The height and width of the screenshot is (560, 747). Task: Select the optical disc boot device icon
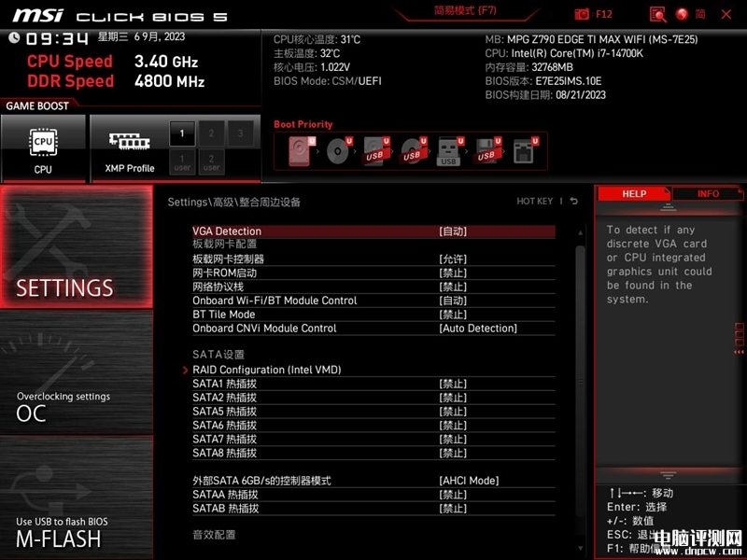[339, 151]
